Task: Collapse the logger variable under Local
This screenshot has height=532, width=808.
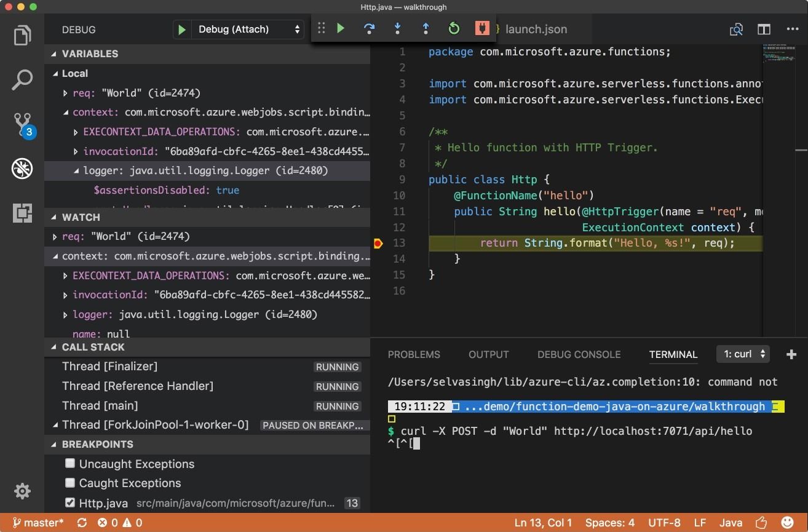Action: pos(75,170)
